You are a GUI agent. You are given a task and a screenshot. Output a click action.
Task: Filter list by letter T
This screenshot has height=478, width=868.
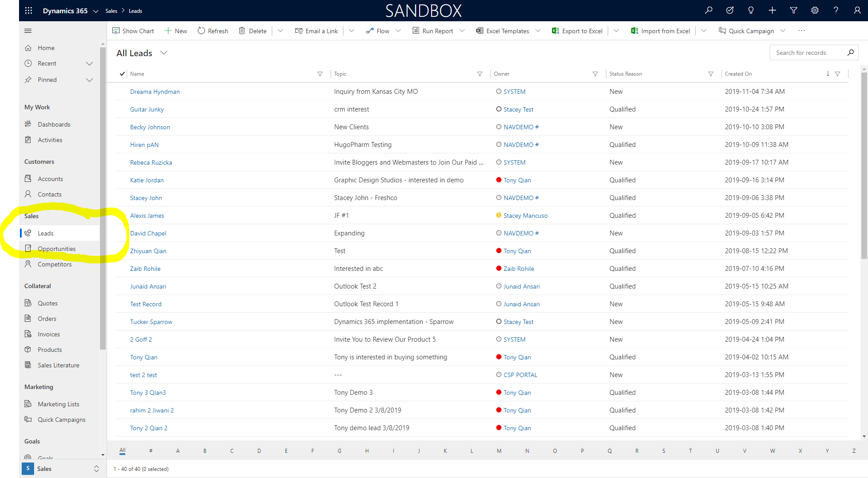tap(691, 451)
